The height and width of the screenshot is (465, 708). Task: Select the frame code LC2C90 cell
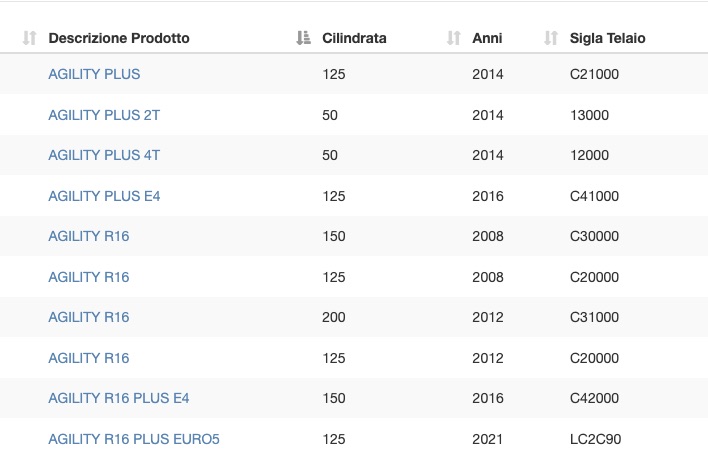[595, 439]
